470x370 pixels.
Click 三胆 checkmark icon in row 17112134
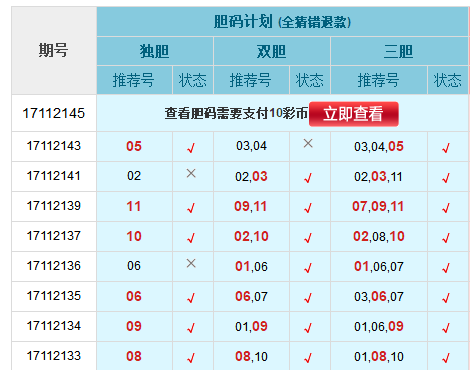pos(446,328)
